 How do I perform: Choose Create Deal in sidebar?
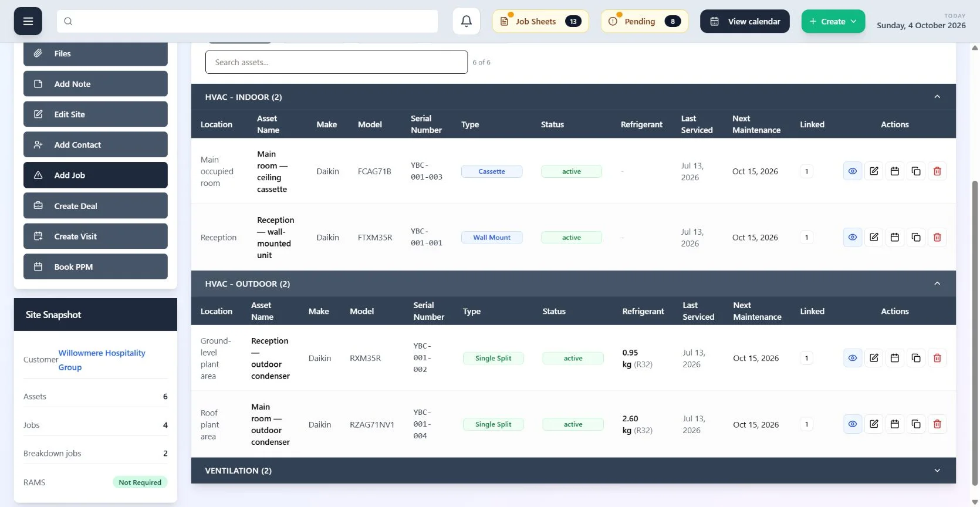[96, 206]
